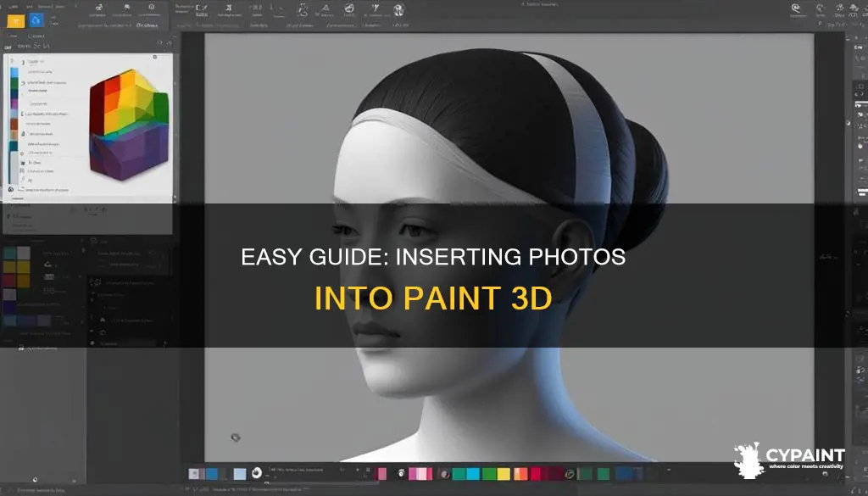Pick the red swatch in the lower-left swatch grid

(9, 280)
